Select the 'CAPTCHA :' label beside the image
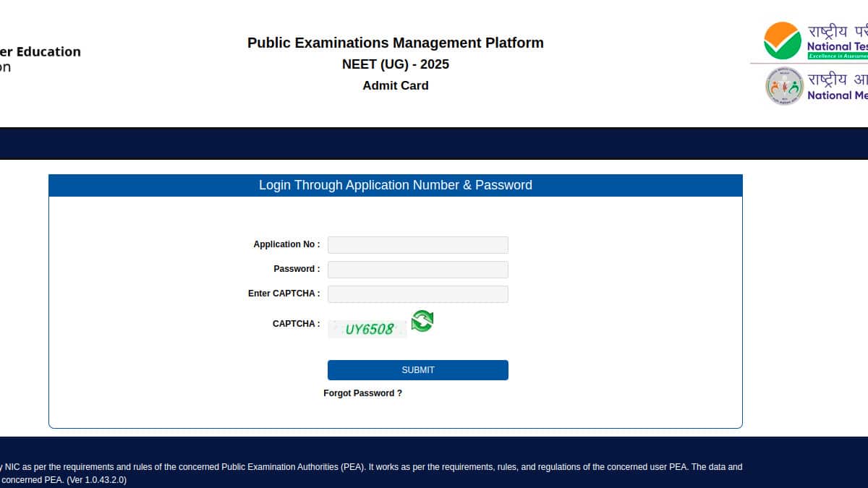This screenshot has height=488, width=868. 296,324
